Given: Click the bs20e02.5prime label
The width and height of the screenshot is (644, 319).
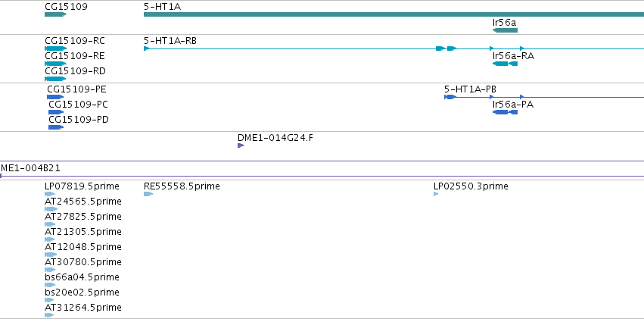Looking at the screenshot, I should [x=82, y=292].
